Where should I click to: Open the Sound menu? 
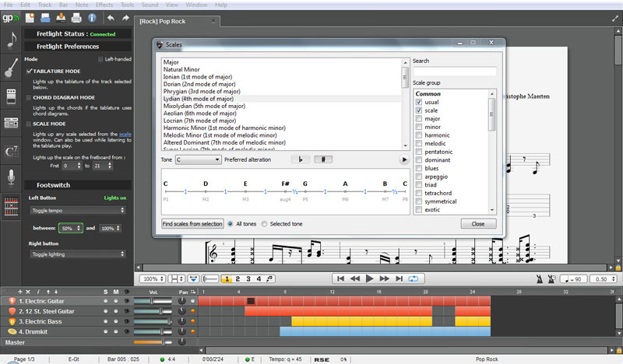(150, 5)
